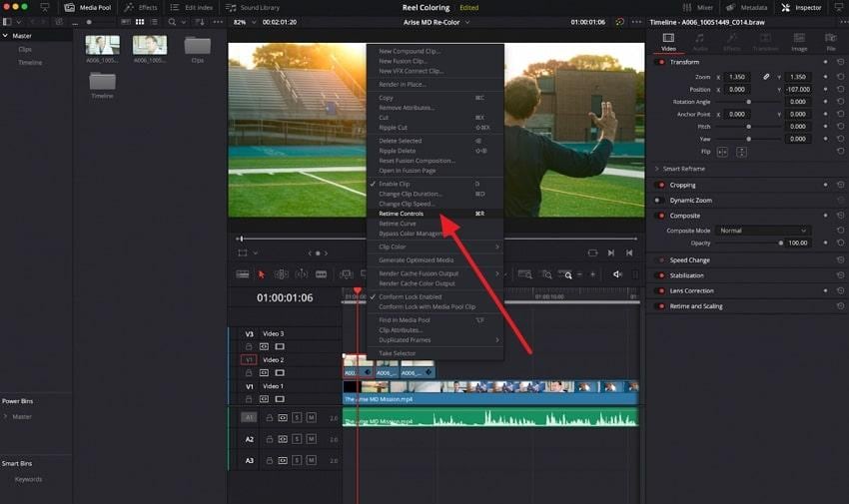The image size is (849, 504).
Task: Select the first A006 clip thumbnail
Action: click(x=102, y=46)
